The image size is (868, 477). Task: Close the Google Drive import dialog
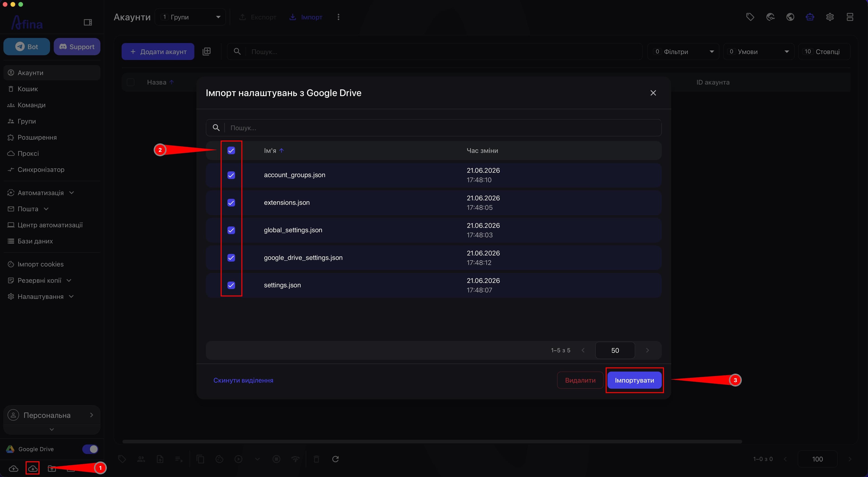(x=653, y=93)
